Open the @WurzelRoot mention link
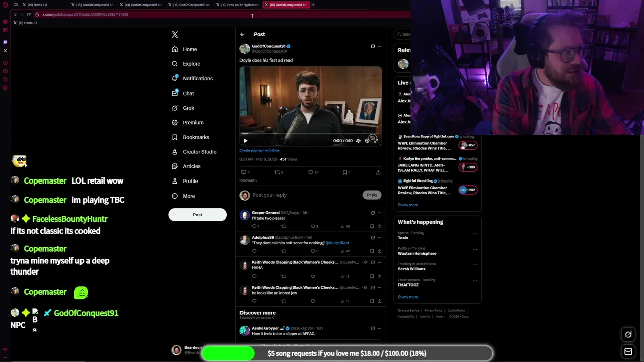 [337, 243]
